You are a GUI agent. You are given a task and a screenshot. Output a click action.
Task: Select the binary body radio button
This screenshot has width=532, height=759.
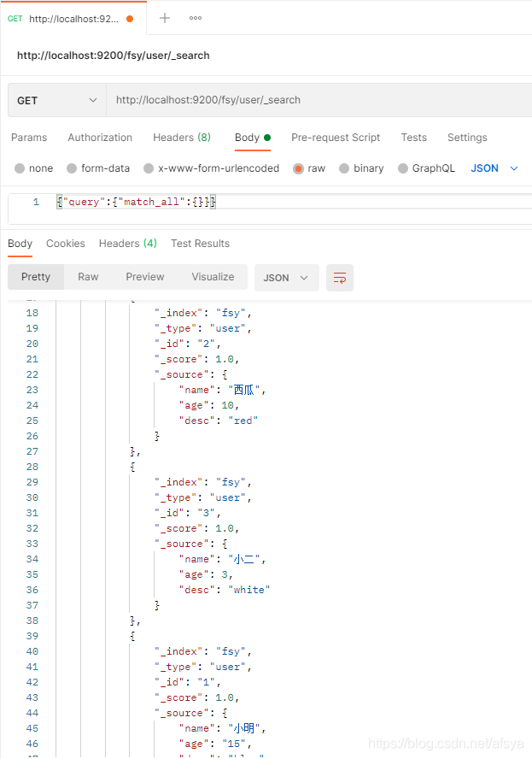tap(344, 168)
